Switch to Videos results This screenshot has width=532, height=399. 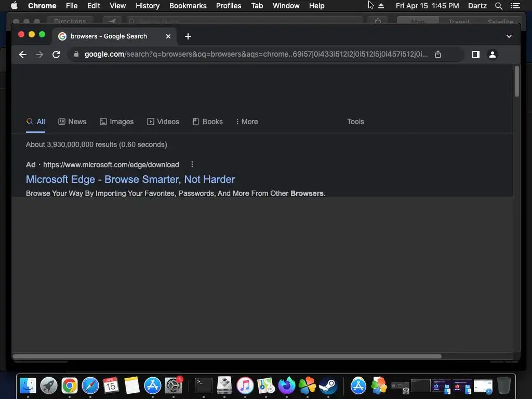pos(163,122)
